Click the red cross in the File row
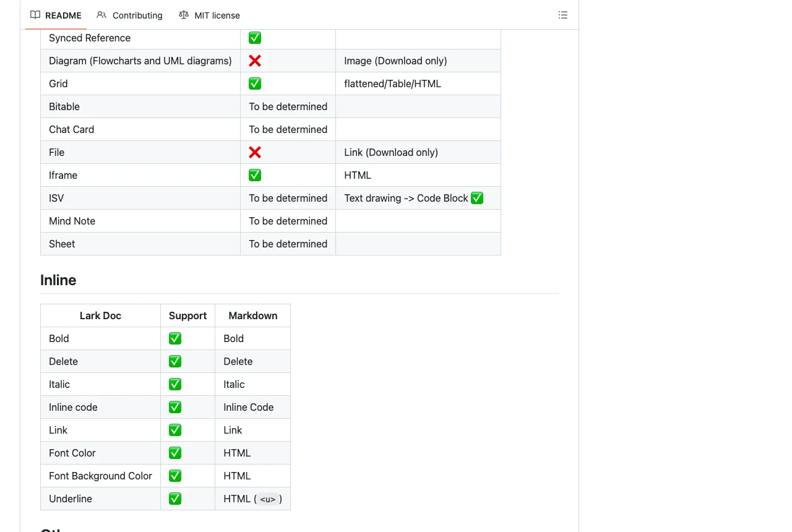The height and width of the screenshot is (532, 792). pyautogui.click(x=255, y=152)
